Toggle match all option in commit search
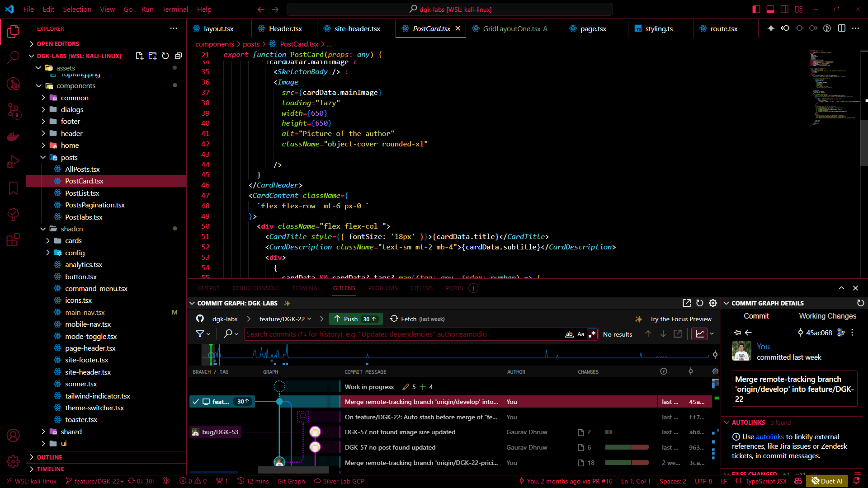The image size is (868, 488). coord(569,334)
